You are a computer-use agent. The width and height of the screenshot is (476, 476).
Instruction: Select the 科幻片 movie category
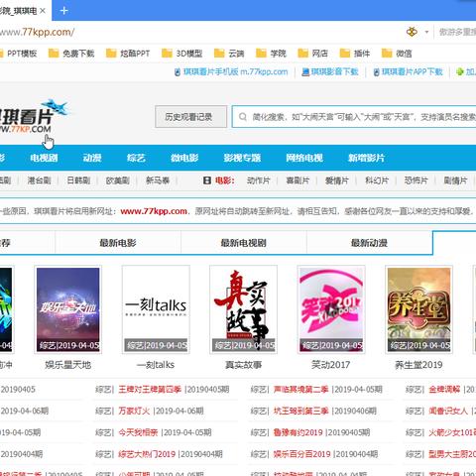377,180
